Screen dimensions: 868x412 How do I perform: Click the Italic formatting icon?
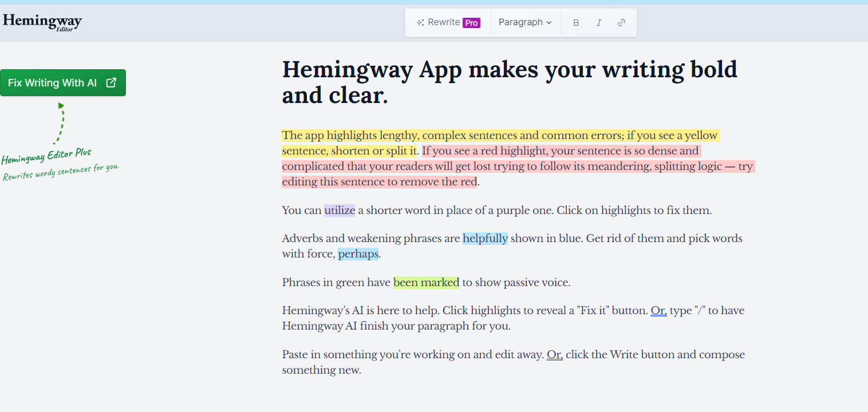pos(599,23)
